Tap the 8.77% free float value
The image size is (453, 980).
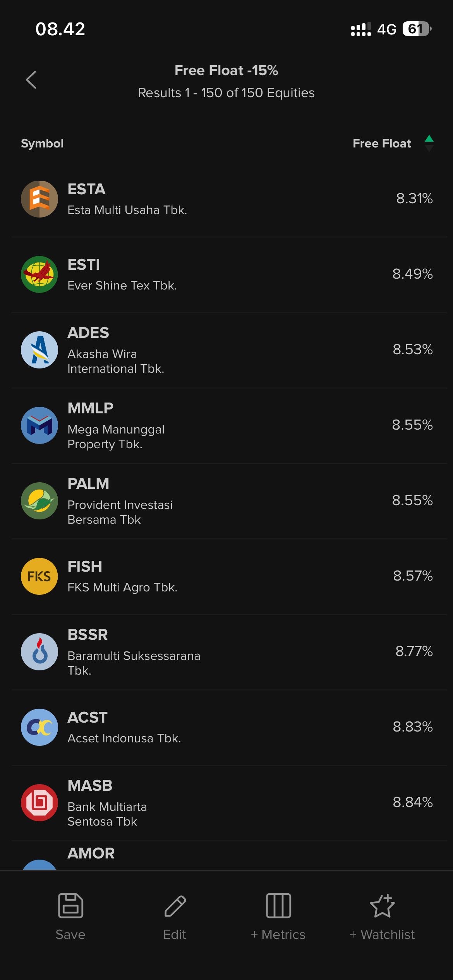pyautogui.click(x=414, y=651)
